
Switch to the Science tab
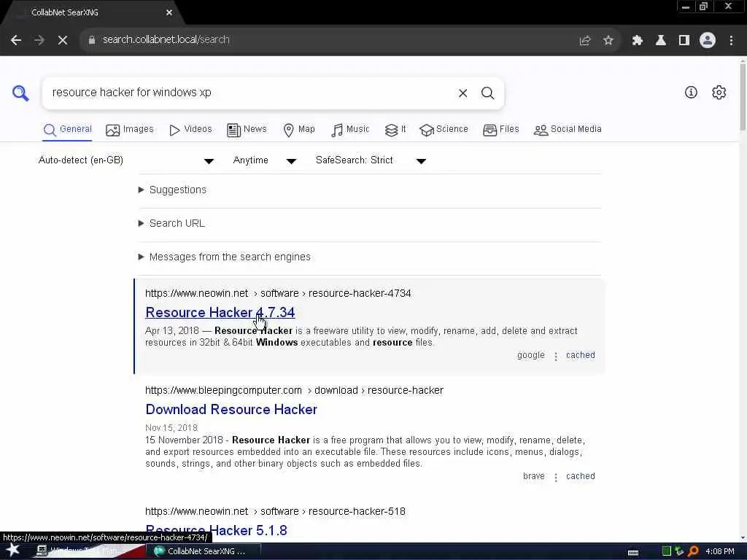click(x=444, y=130)
